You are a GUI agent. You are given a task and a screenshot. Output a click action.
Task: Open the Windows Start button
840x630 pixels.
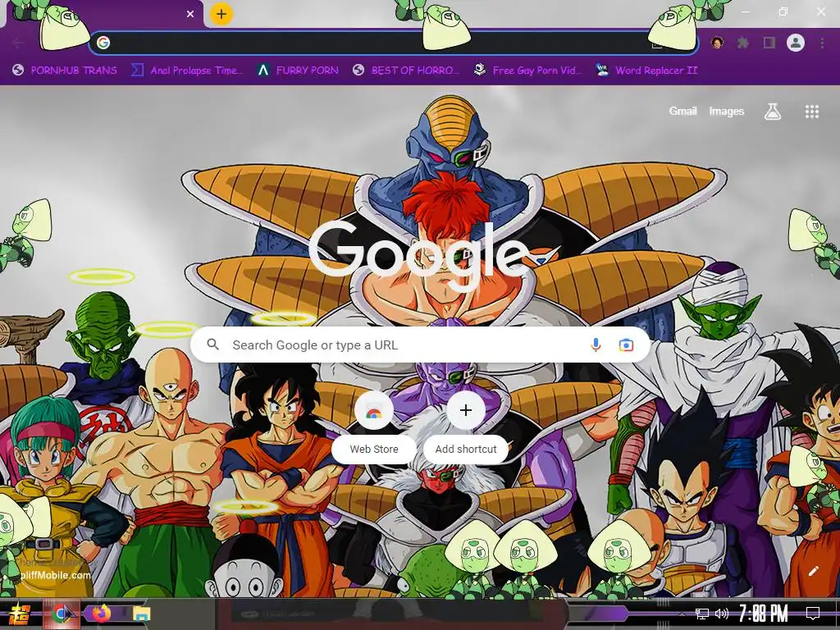coord(19,614)
